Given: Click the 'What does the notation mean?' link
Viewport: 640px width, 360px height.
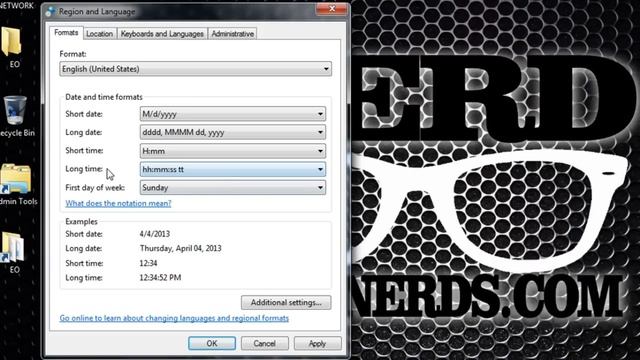Looking at the screenshot, I should [x=118, y=203].
